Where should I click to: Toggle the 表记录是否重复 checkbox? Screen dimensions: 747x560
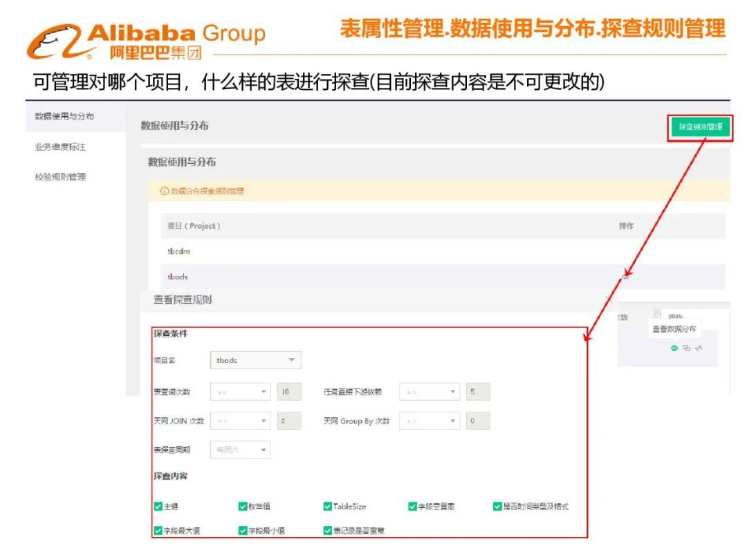[x=327, y=530]
